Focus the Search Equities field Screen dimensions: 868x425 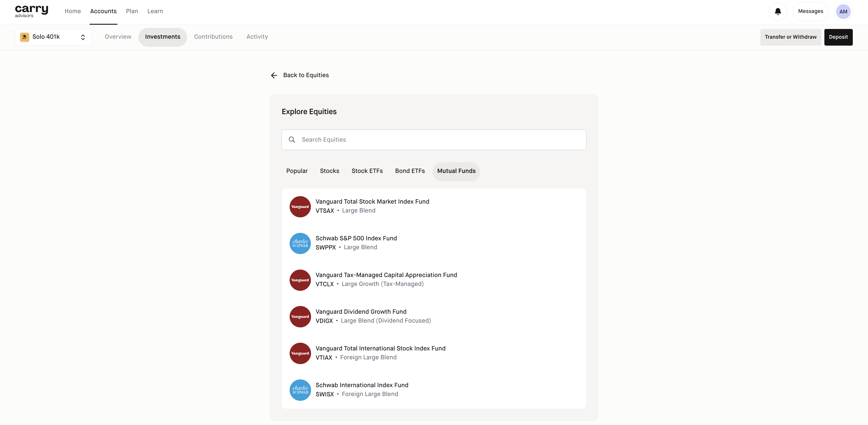pyautogui.click(x=434, y=140)
